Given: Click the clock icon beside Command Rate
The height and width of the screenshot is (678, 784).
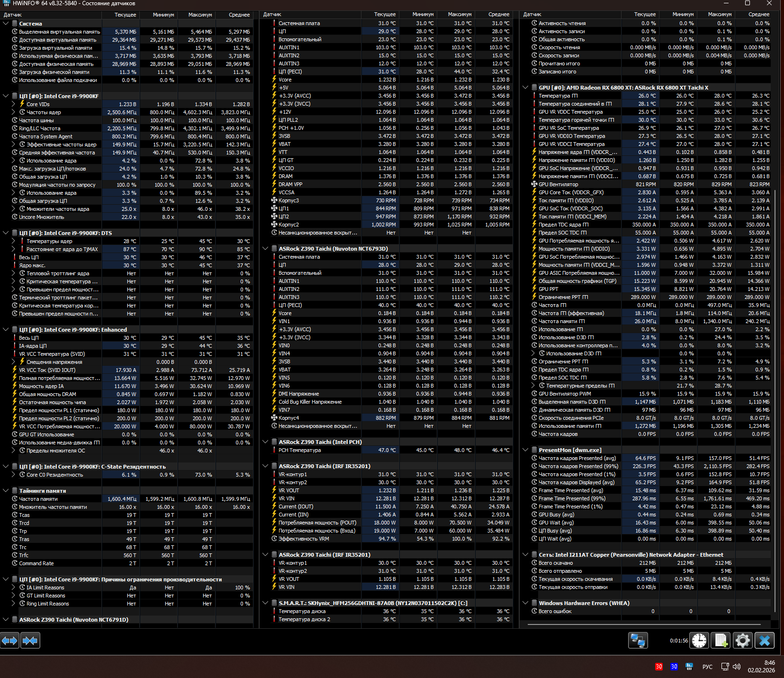Looking at the screenshot, I should (x=15, y=563).
